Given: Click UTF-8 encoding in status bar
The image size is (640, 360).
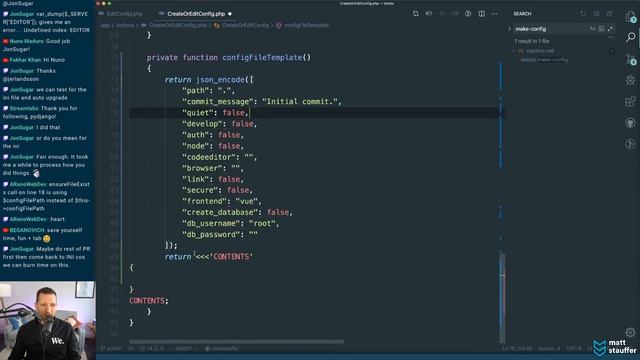Looking at the screenshot, I should [x=573, y=349].
